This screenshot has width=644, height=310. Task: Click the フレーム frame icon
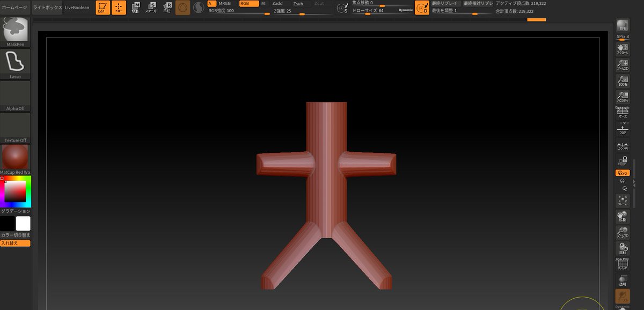[623, 200]
